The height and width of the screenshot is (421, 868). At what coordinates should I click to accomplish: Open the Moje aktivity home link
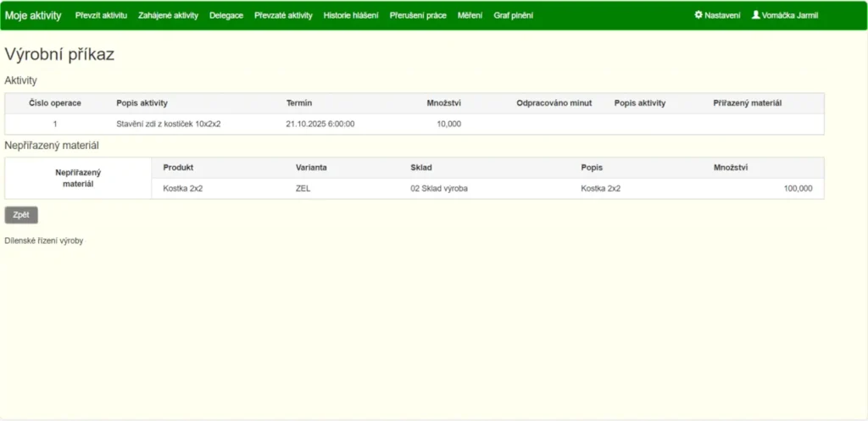[x=33, y=15]
